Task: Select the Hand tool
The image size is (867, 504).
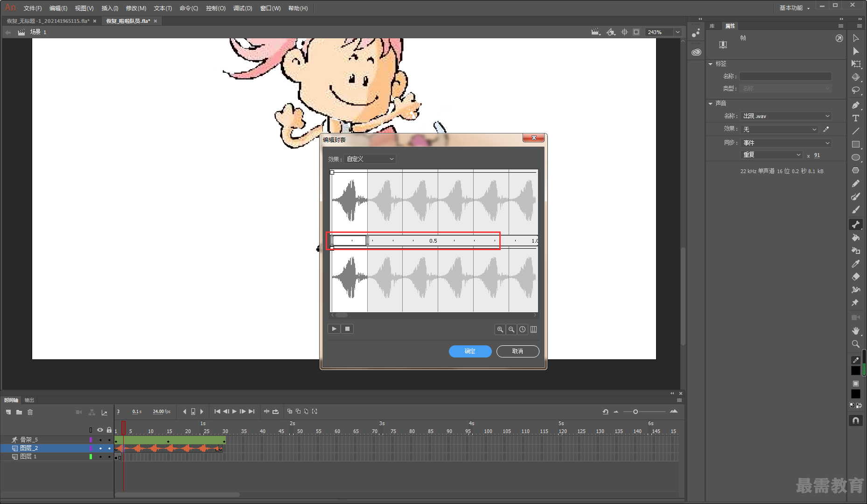Action: coord(856,331)
